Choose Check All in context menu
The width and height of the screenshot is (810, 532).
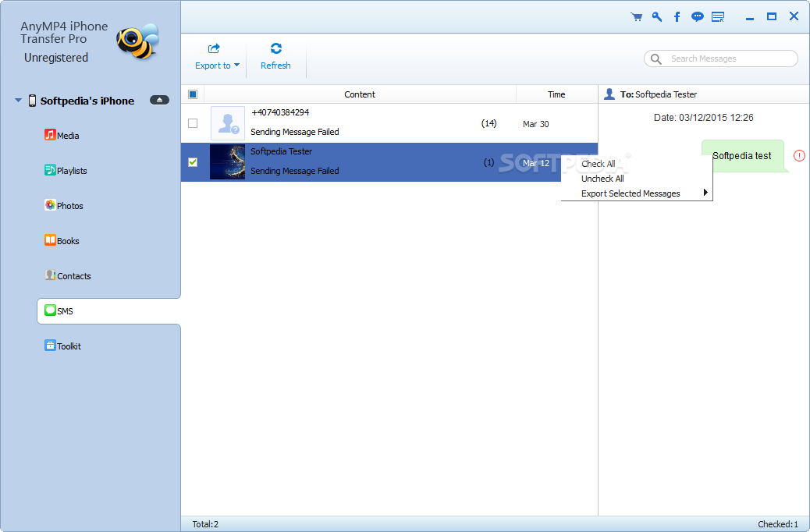coord(599,164)
